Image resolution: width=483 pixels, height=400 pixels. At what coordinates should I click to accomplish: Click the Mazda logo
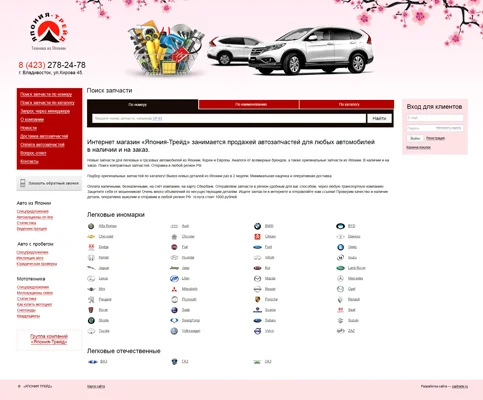pyautogui.click(x=257, y=279)
